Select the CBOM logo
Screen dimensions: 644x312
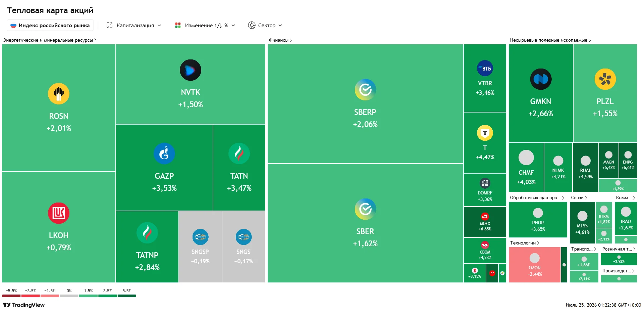485,245
